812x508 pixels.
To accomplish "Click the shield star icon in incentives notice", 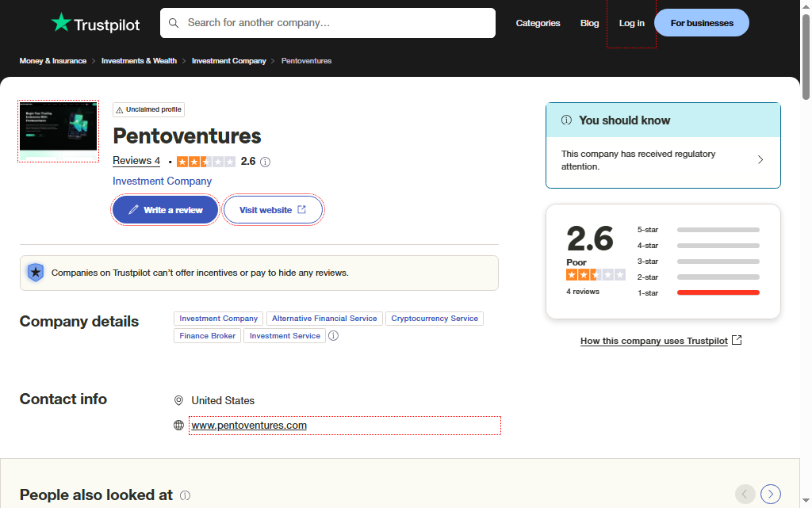I will coord(36,272).
